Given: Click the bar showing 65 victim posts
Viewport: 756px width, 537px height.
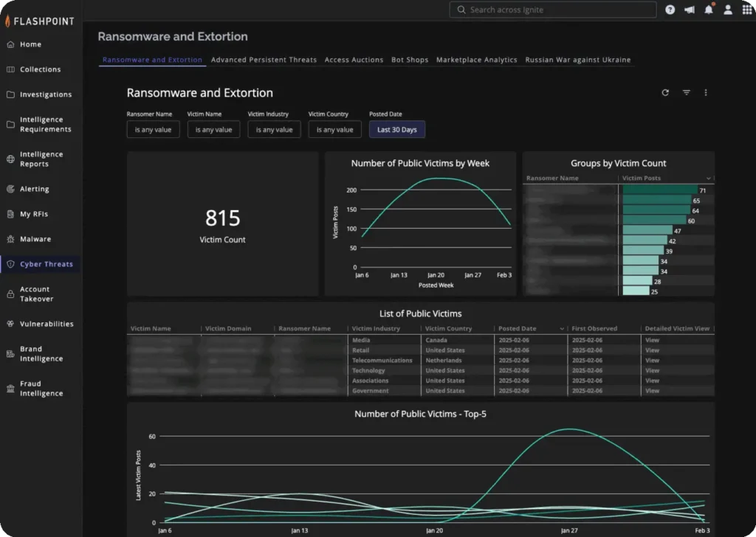Looking at the screenshot, I should click(656, 200).
